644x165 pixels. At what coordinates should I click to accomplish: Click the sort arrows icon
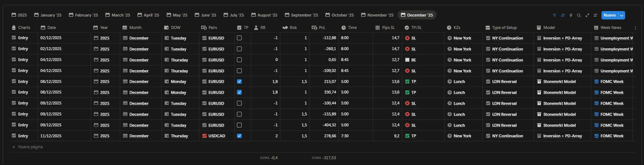[563, 15]
